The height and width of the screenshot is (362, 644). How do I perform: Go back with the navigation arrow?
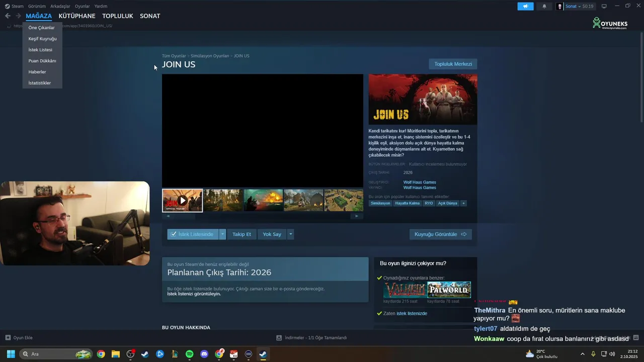(x=8, y=16)
